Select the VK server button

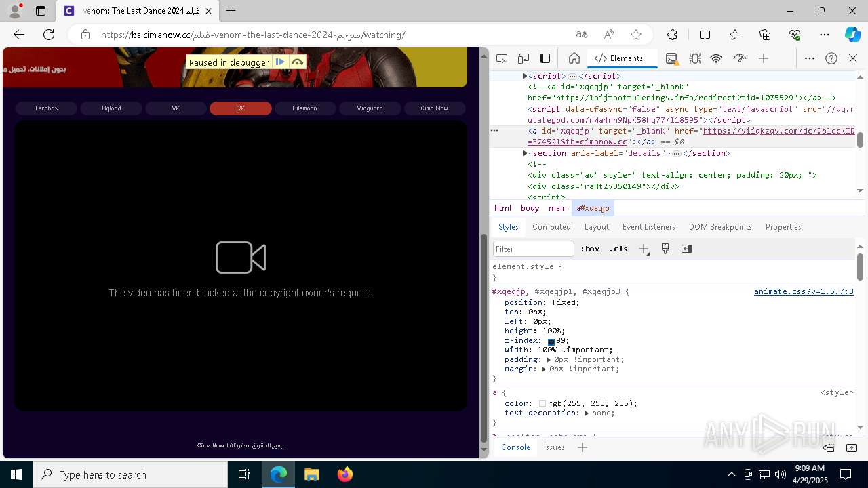coord(176,108)
